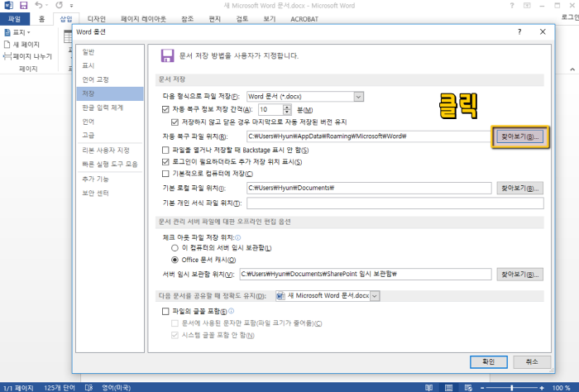Viewport: 579px width, 392px height.
Task: Select 이 컴퓨터의 서버 임시 보관함 radio
Action: [175, 248]
